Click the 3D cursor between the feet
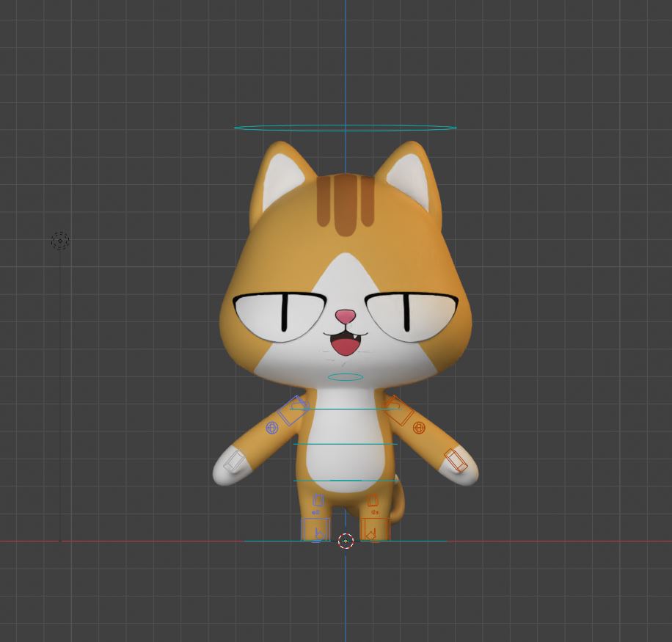 tap(346, 541)
